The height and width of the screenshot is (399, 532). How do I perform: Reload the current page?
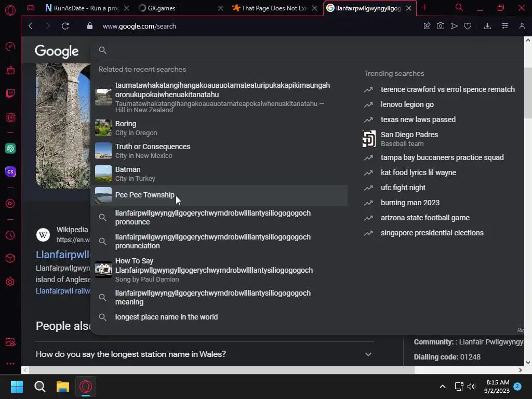pos(65,26)
